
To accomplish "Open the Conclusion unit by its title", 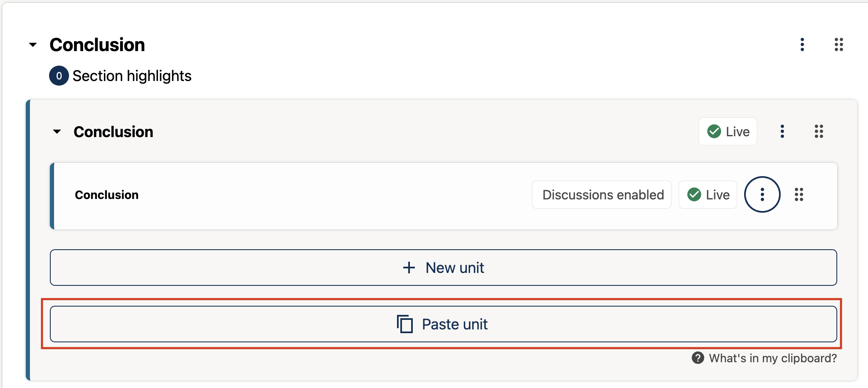I will [106, 194].
